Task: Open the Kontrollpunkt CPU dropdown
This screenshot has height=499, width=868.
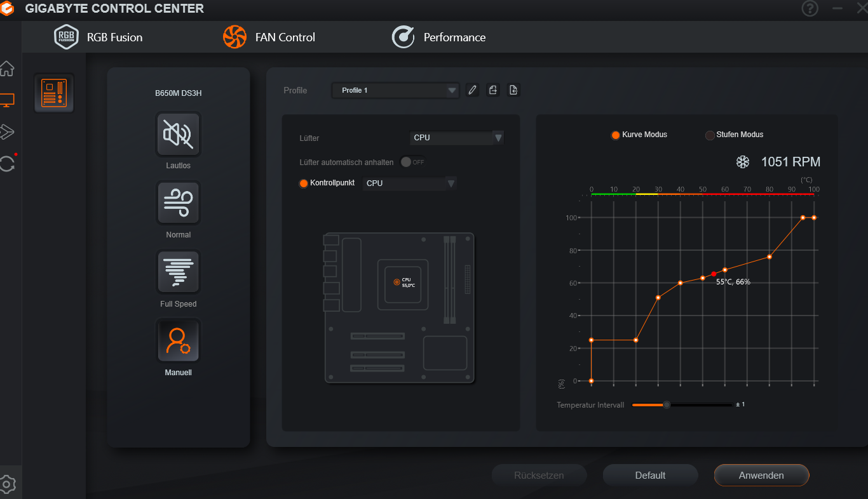Action: point(410,183)
